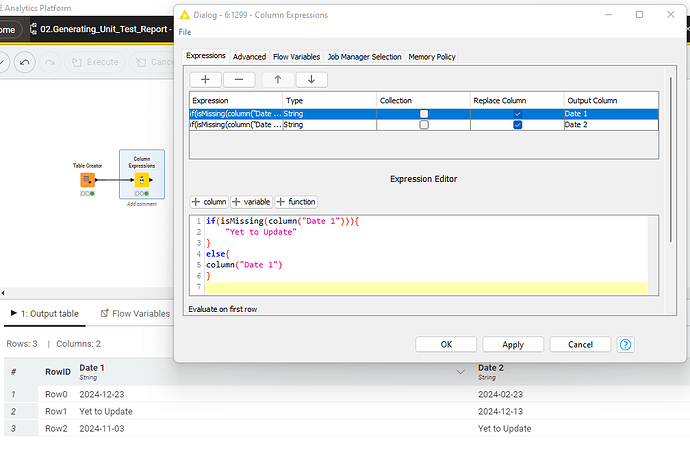Insert a function with + function button
690x450 pixels.
point(296,202)
